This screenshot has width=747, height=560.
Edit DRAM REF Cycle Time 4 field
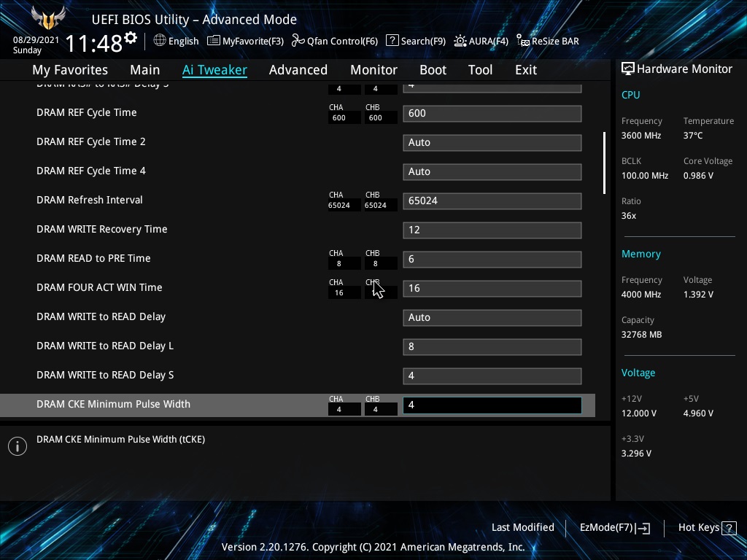tap(492, 171)
